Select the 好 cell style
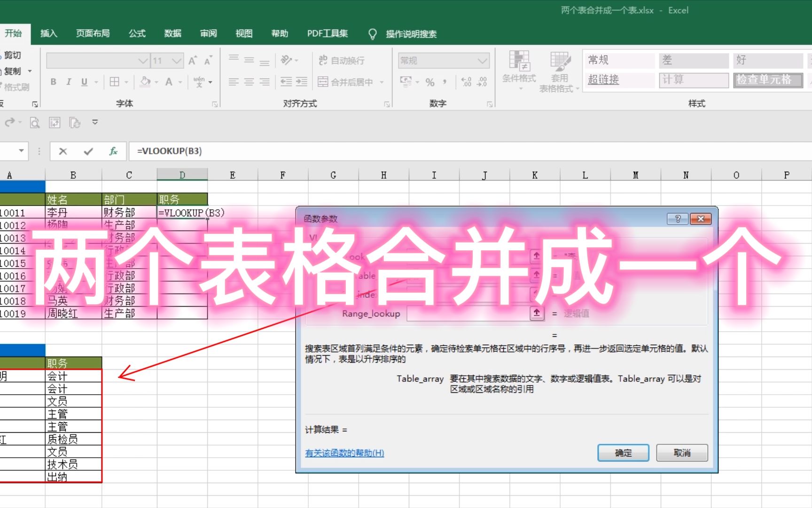 [x=768, y=60]
